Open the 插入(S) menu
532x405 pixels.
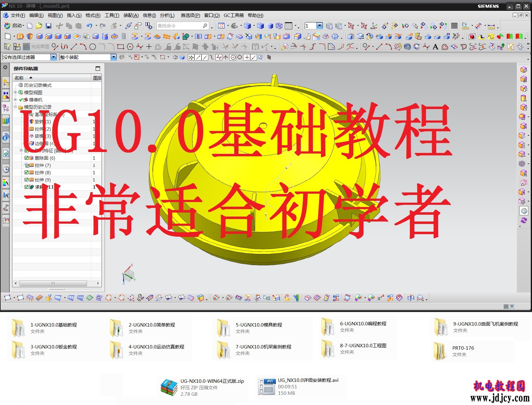74,15
